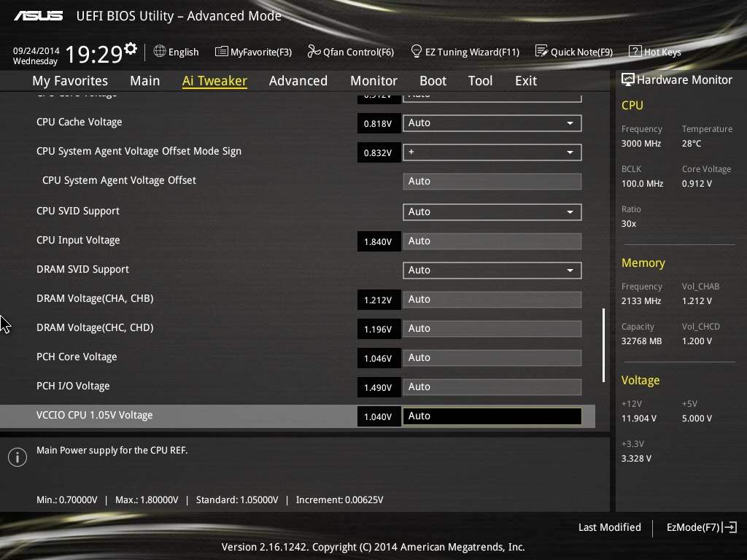Select the DRAM Voltage(CHA, CHB) input field
Screen dimensions: 747x560
click(492, 300)
